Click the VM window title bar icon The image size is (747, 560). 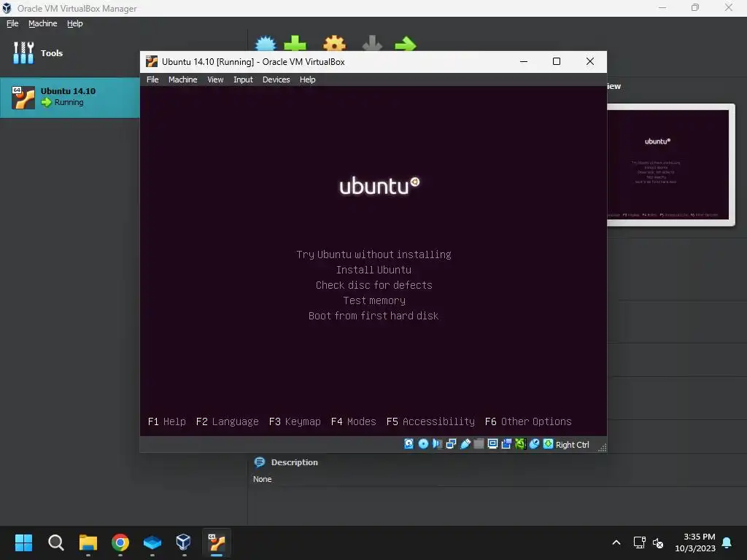[152, 61]
